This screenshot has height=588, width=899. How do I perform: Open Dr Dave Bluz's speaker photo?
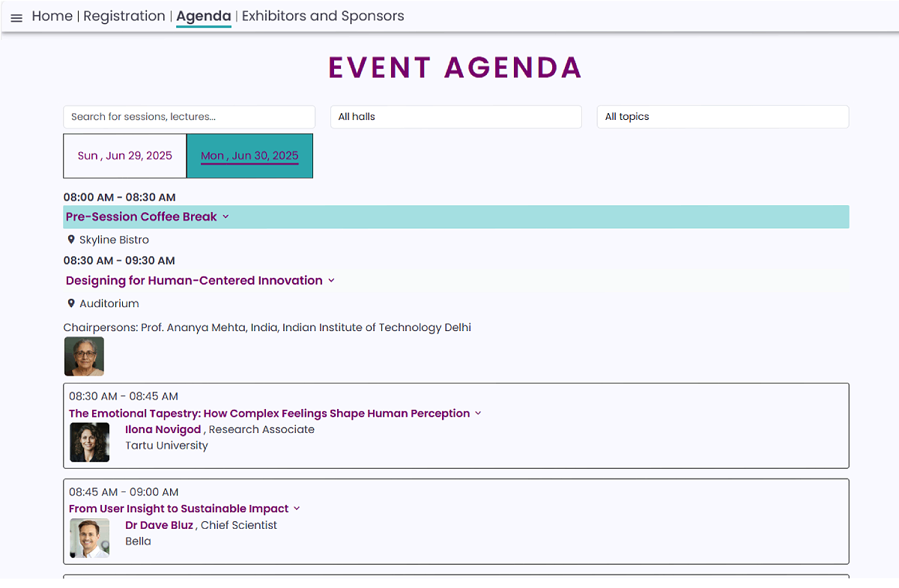[x=89, y=538]
